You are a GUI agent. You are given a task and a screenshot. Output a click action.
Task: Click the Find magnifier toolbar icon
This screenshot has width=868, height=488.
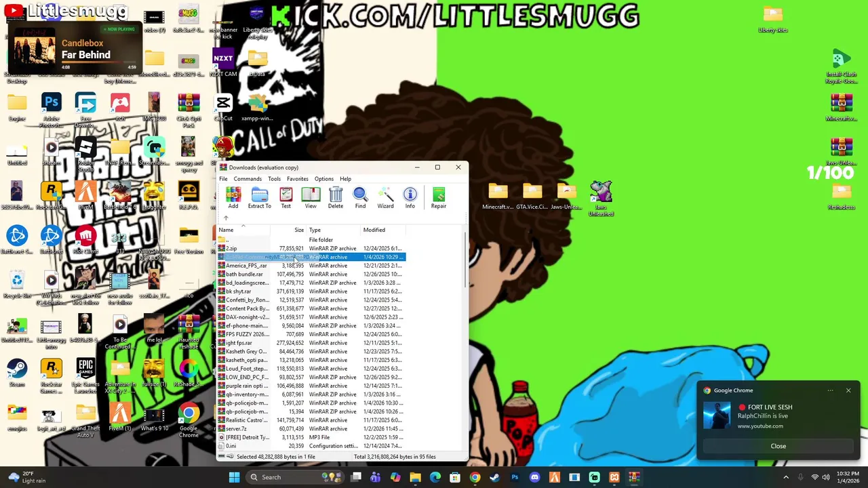coord(360,198)
